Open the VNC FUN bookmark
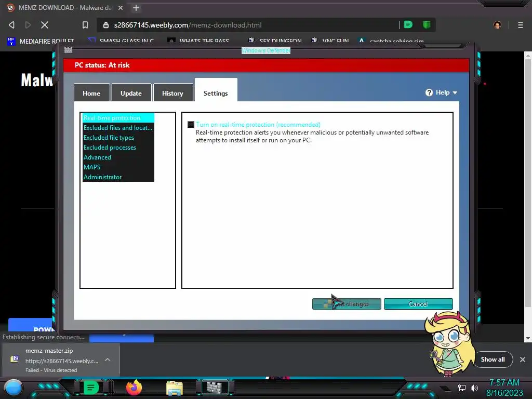Screen dimensions: 532x399 330,42
